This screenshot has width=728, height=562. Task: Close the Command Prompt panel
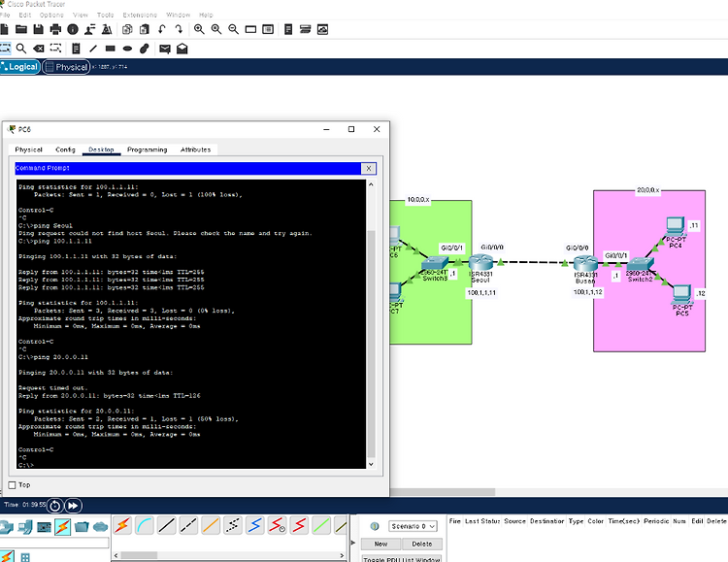369,169
